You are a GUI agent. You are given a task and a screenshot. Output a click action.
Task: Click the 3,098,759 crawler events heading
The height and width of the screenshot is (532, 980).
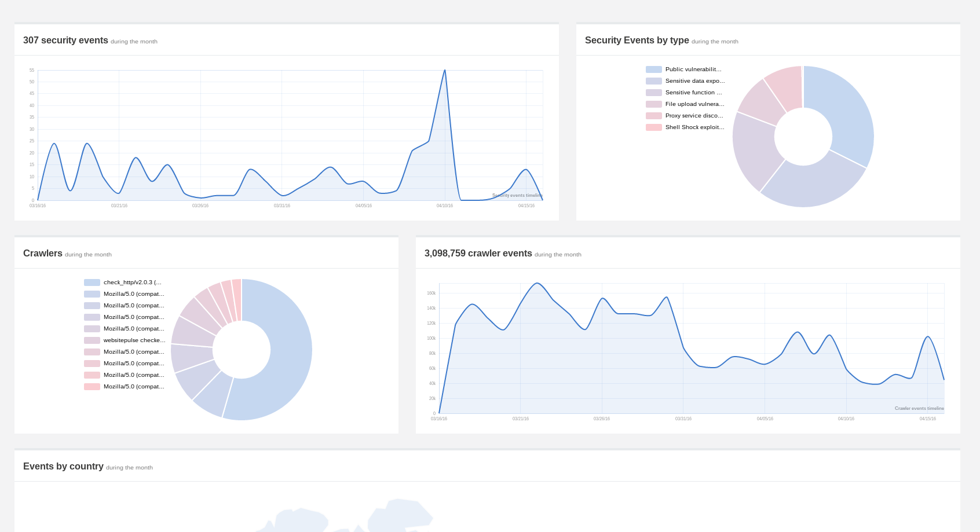(x=478, y=254)
